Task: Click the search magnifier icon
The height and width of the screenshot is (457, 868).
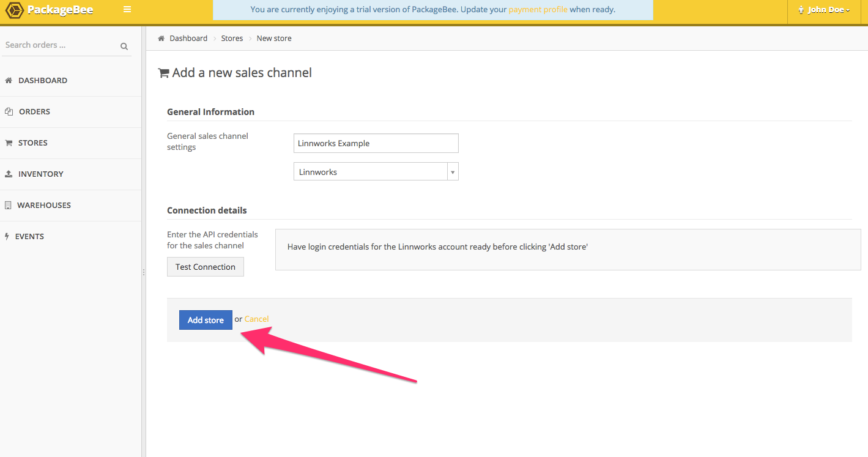Action: click(x=124, y=46)
